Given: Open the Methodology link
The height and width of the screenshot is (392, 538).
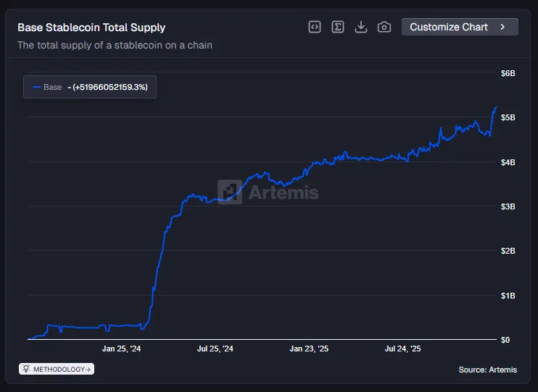Looking at the screenshot, I should 57,369.
